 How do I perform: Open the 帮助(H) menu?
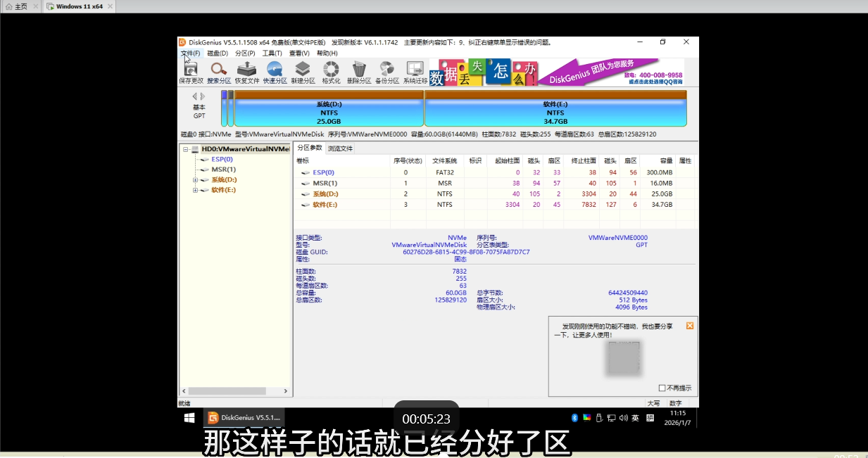(327, 53)
